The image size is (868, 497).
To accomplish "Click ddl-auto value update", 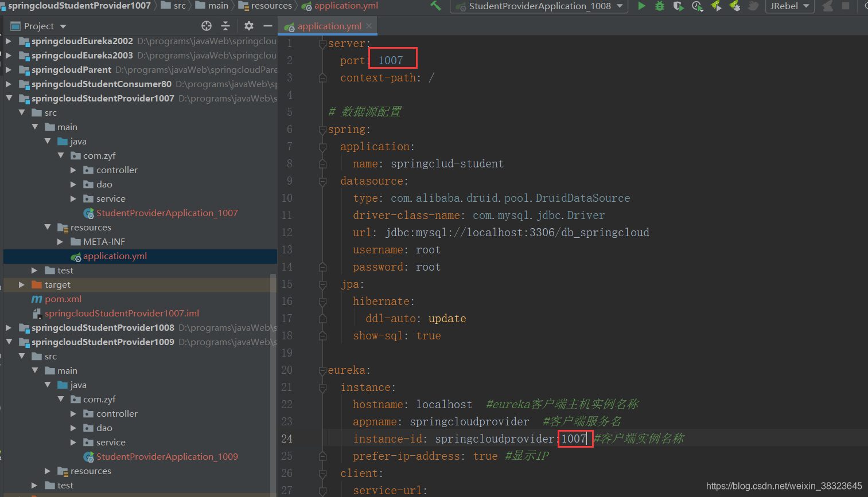I will pyautogui.click(x=447, y=318).
